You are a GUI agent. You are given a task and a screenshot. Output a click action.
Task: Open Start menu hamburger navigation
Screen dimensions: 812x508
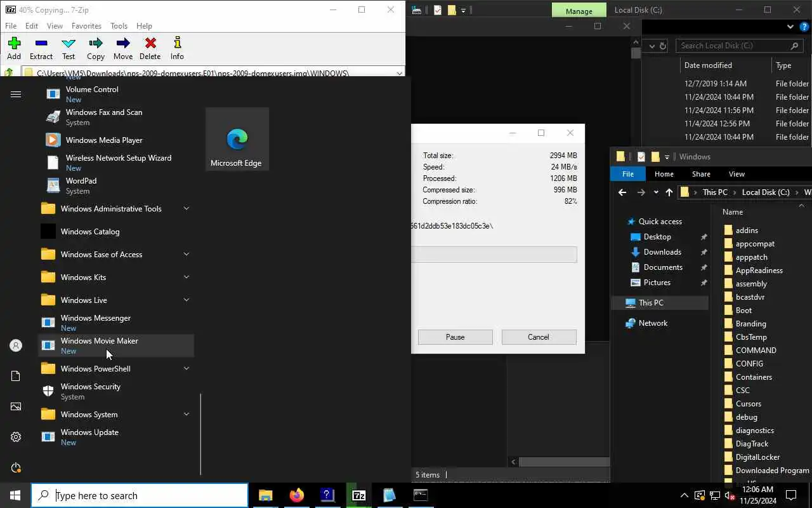click(x=16, y=94)
